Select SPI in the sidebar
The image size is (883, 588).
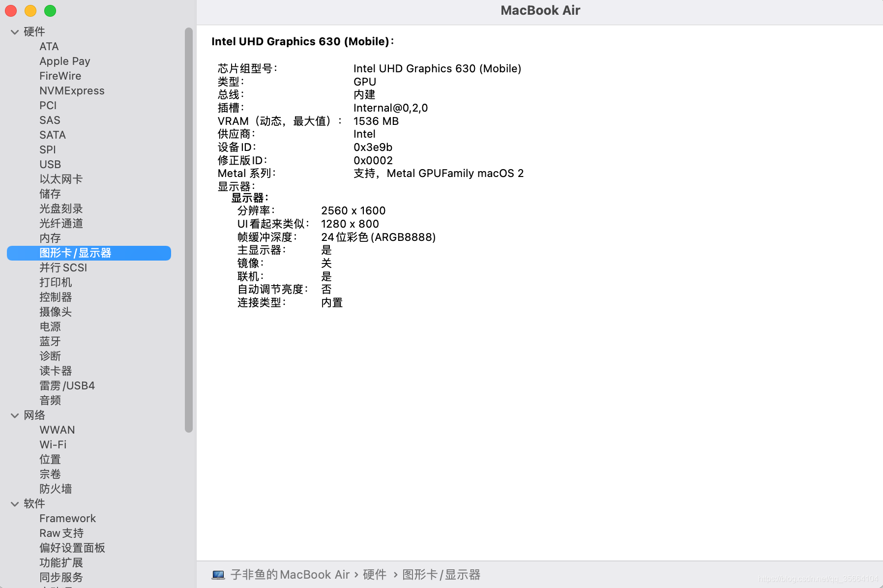point(48,150)
